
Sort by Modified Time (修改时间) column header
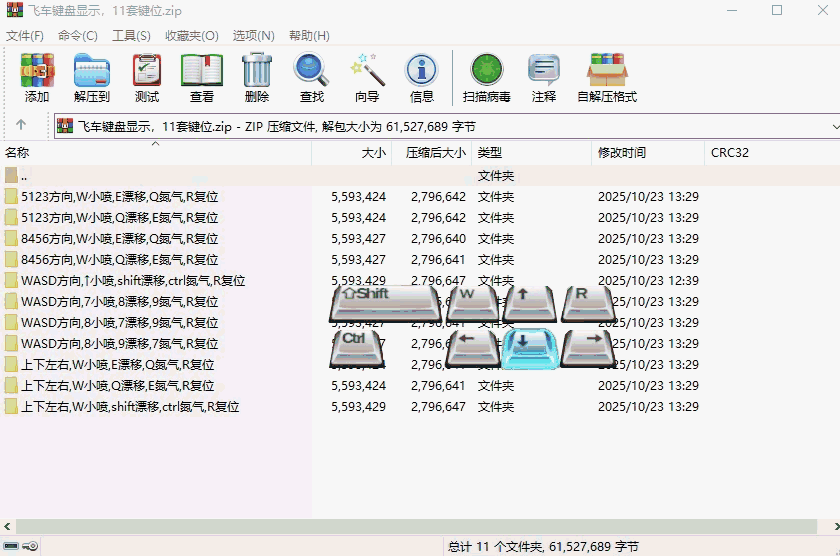coord(622,153)
